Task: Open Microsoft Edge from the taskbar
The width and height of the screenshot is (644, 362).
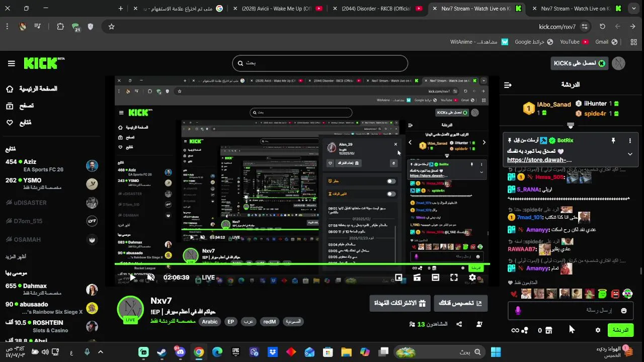Action: tap(217, 352)
